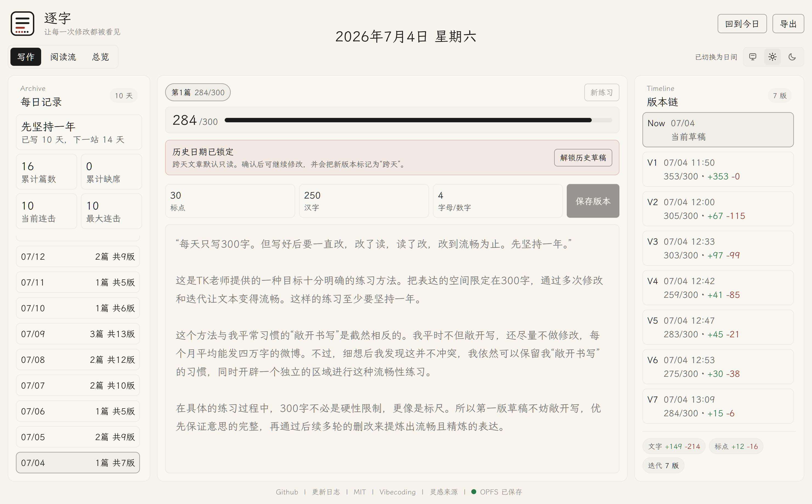Open the 写作 tab

(x=26, y=57)
